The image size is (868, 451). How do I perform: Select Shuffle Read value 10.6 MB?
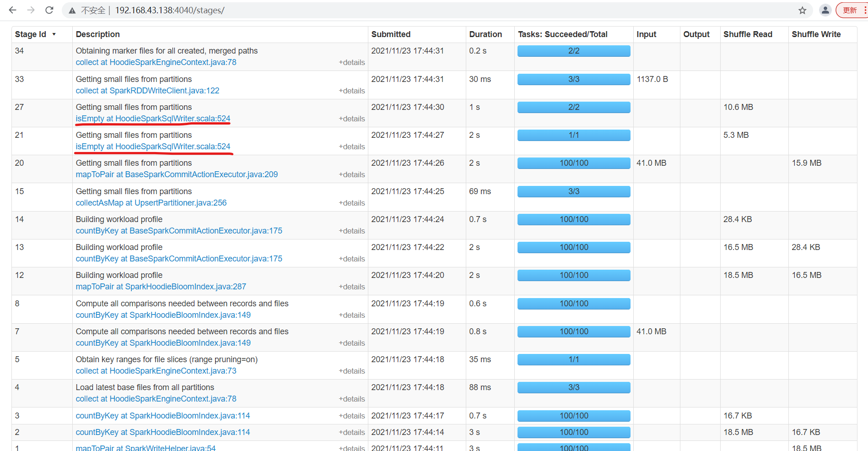(x=738, y=107)
